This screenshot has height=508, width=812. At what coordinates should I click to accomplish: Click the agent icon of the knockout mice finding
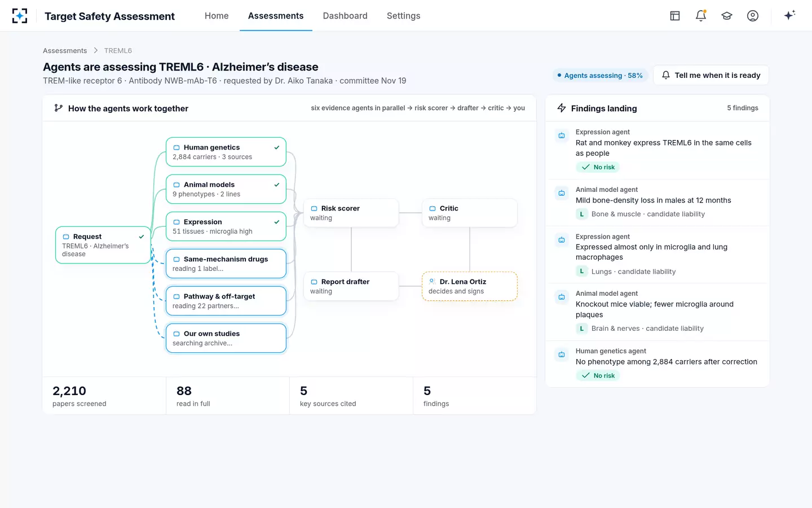click(x=562, y=297)
